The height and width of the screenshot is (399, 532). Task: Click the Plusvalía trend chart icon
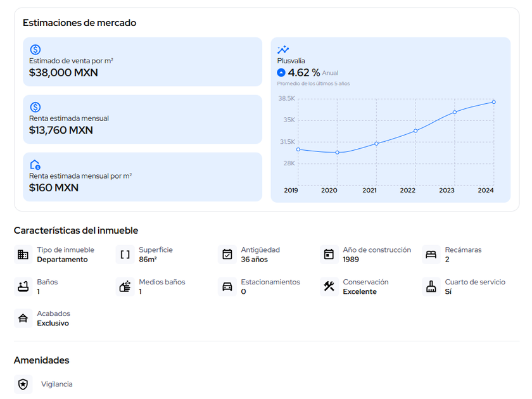[x=283, y=49]
